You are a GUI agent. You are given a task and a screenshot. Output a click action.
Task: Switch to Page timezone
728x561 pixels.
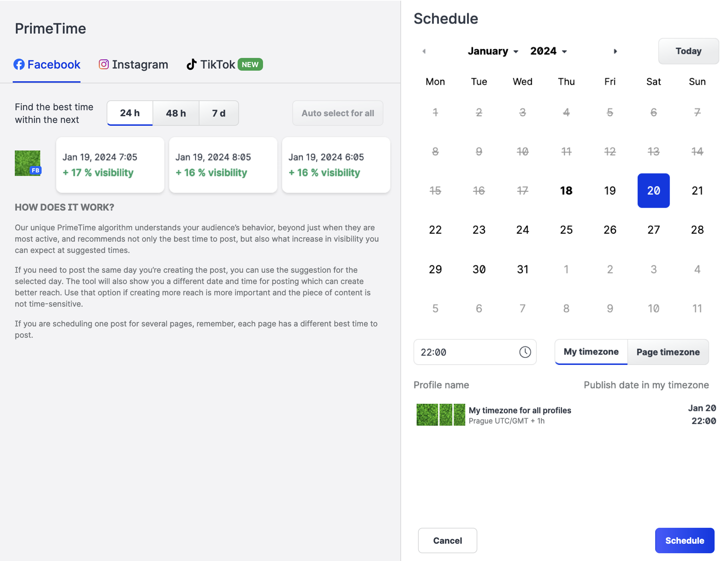click(x=668, y=352)
